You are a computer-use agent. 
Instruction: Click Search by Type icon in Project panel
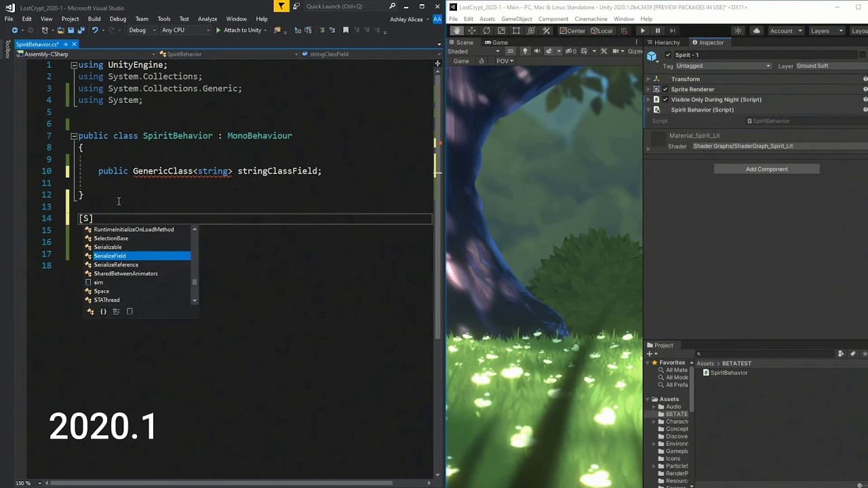840,354
